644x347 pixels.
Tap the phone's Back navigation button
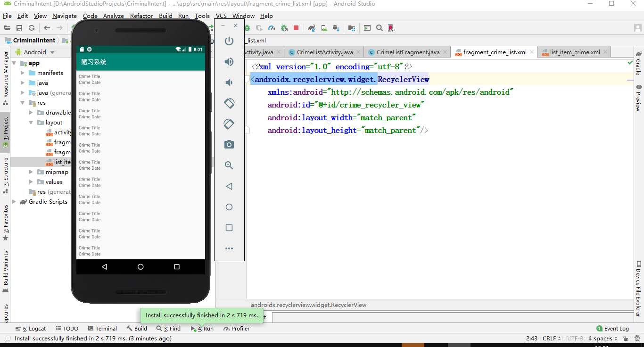point(104,267)
